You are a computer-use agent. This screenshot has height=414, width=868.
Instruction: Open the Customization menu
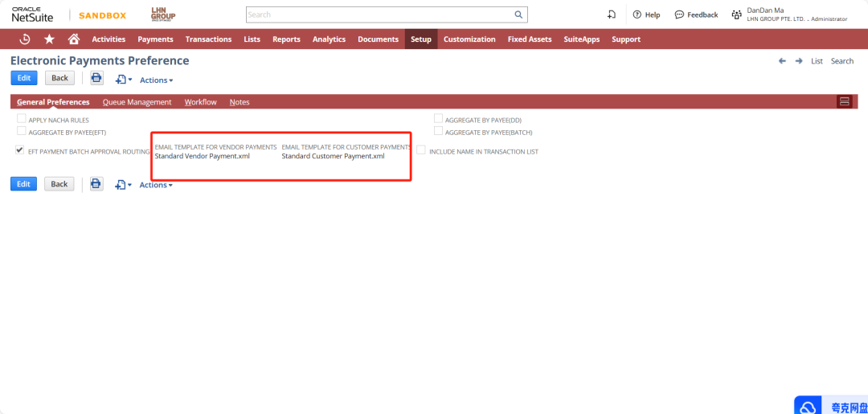click(x=469, y=39)
